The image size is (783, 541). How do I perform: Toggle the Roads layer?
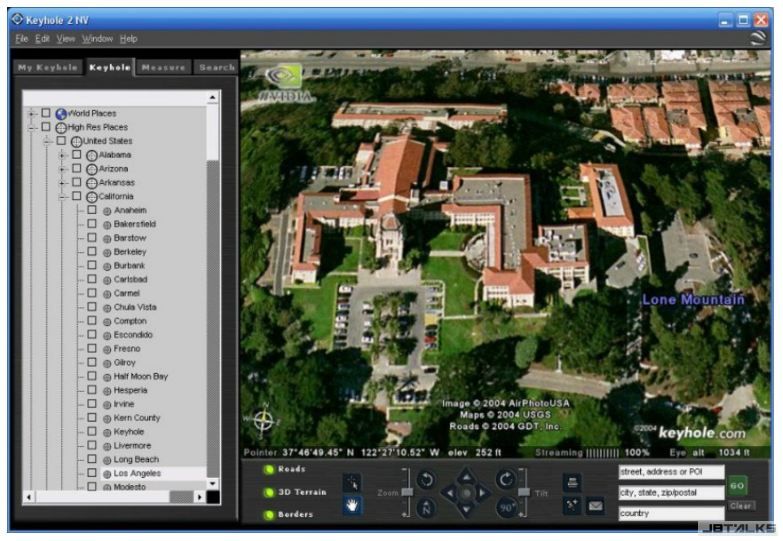[269, 469]
